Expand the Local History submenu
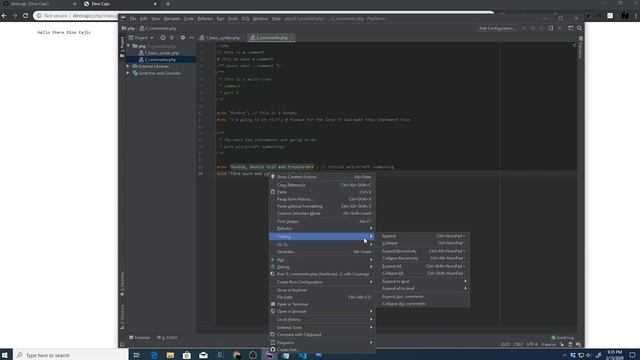This screenshot has width=640, height=360. click(x=322, y=320)
